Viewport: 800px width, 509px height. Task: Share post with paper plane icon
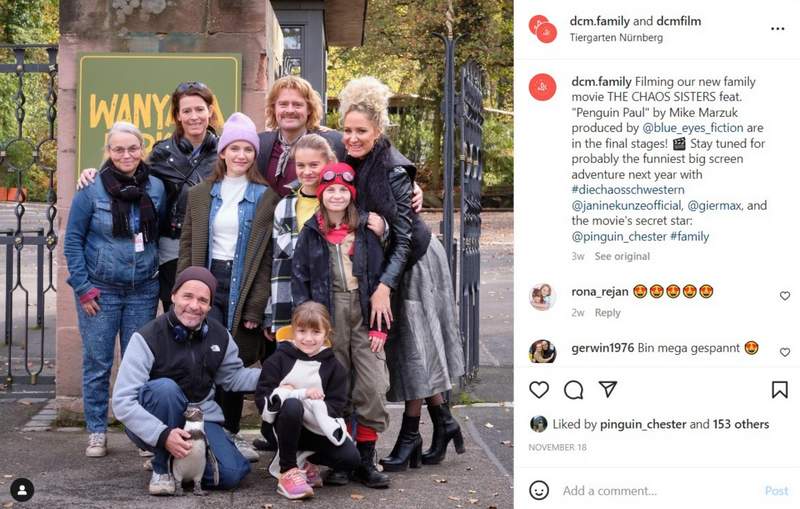608,389
